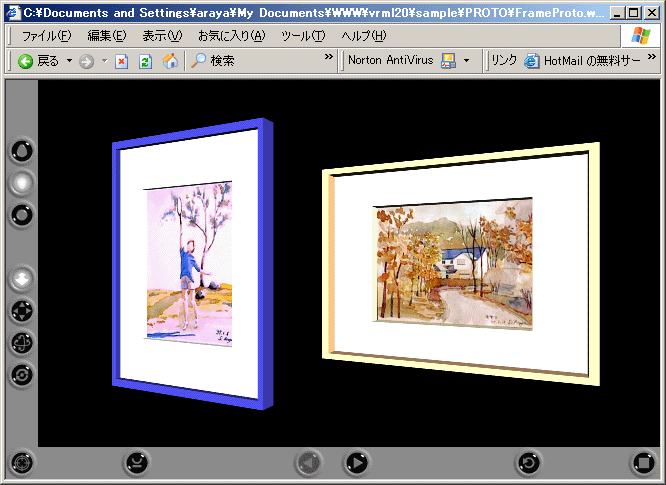Click the blue-framed figure painting

click(x=193, y=264)
